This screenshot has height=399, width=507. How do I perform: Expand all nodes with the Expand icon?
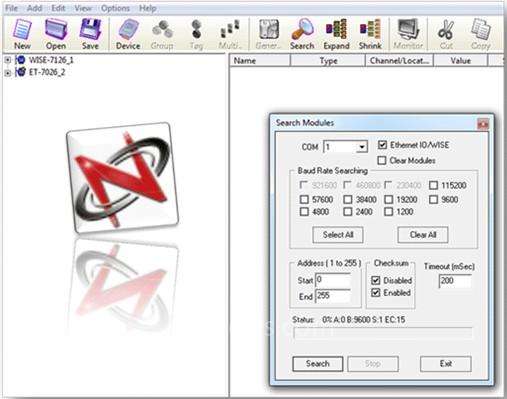(336, 34)
